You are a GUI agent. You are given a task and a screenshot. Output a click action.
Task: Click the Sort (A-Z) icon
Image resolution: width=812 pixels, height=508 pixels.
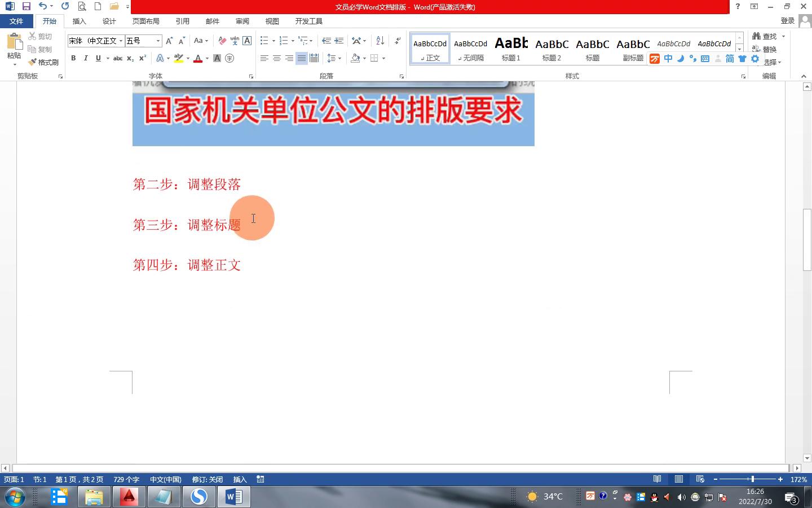[380, 41]
